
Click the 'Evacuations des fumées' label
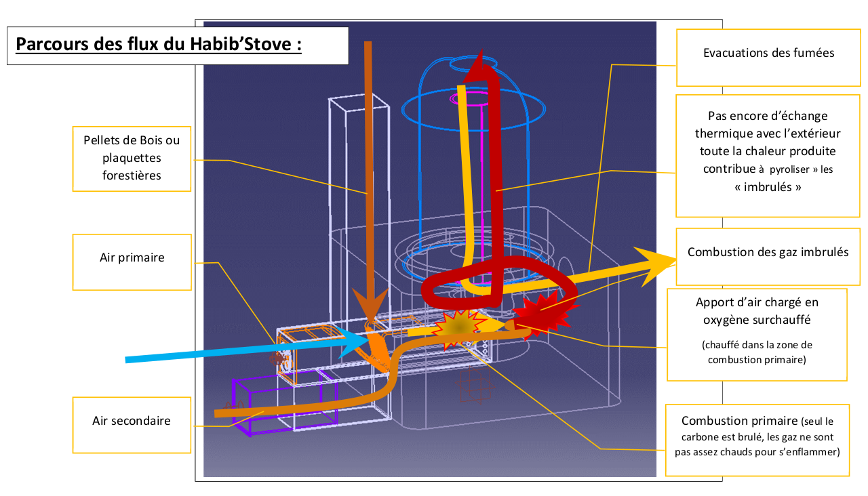point(768,53)
